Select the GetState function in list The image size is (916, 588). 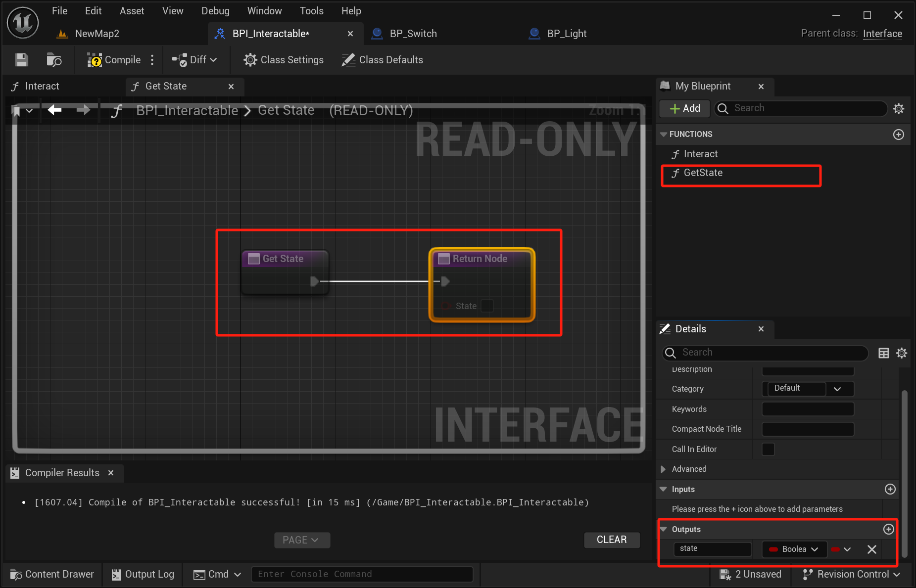pyautogui.click(x=703, y=173)
